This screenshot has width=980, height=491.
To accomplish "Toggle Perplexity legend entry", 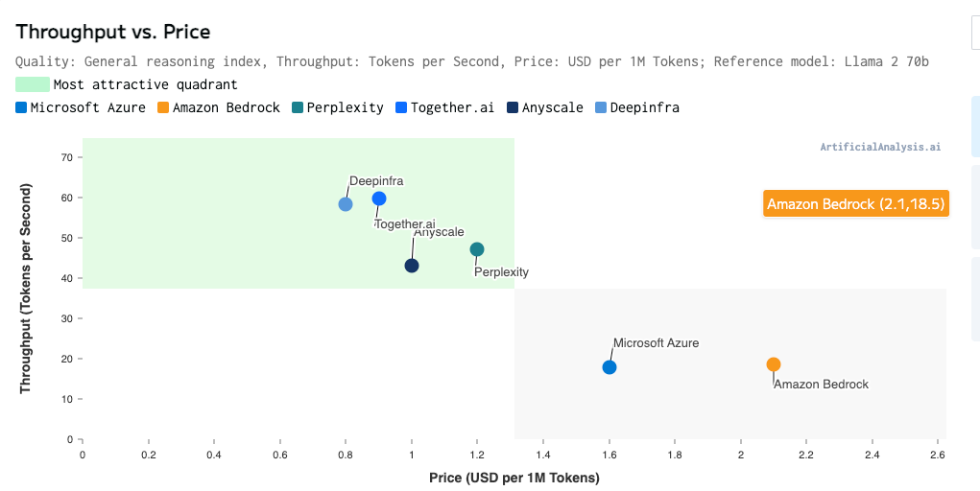I will (337, 107).
